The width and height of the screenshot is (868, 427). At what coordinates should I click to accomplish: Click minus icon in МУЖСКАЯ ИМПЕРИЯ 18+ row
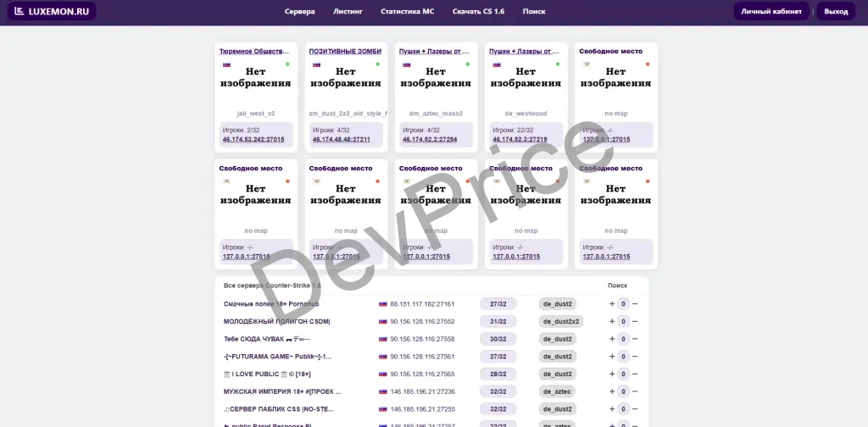[635, 391]
